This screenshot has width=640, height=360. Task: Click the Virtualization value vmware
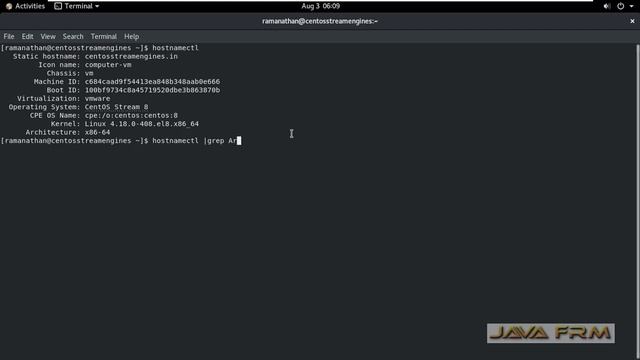97,99
